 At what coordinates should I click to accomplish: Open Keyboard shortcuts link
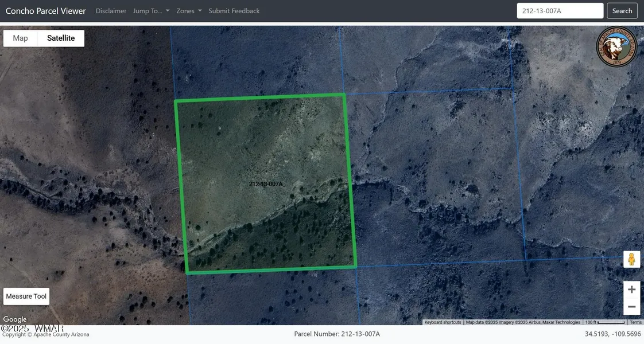coord(443,322)
